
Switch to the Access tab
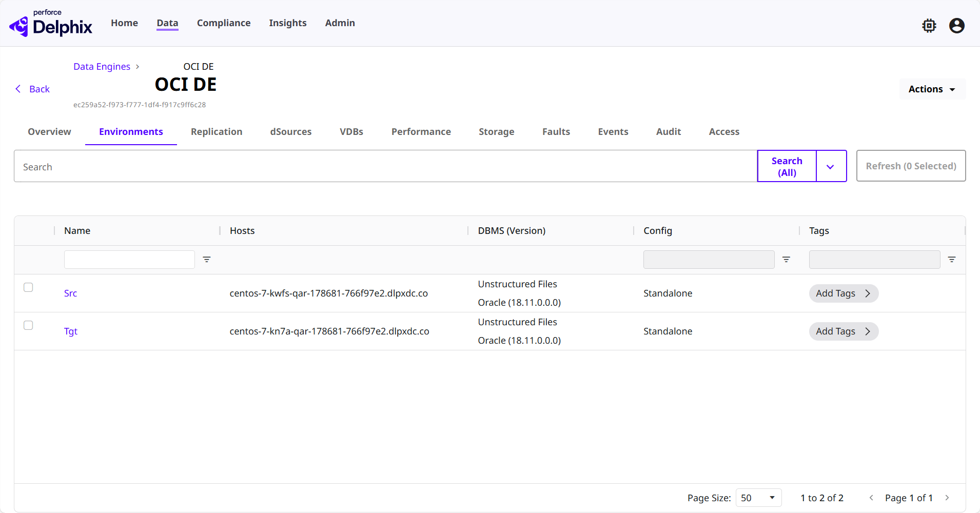point(724,132)
